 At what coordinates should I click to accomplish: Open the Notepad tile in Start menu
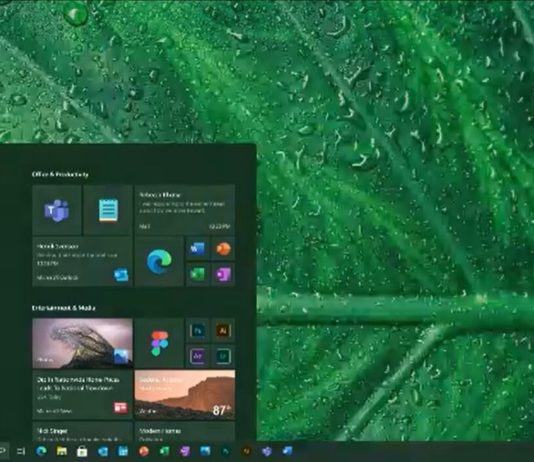(108, 210)
